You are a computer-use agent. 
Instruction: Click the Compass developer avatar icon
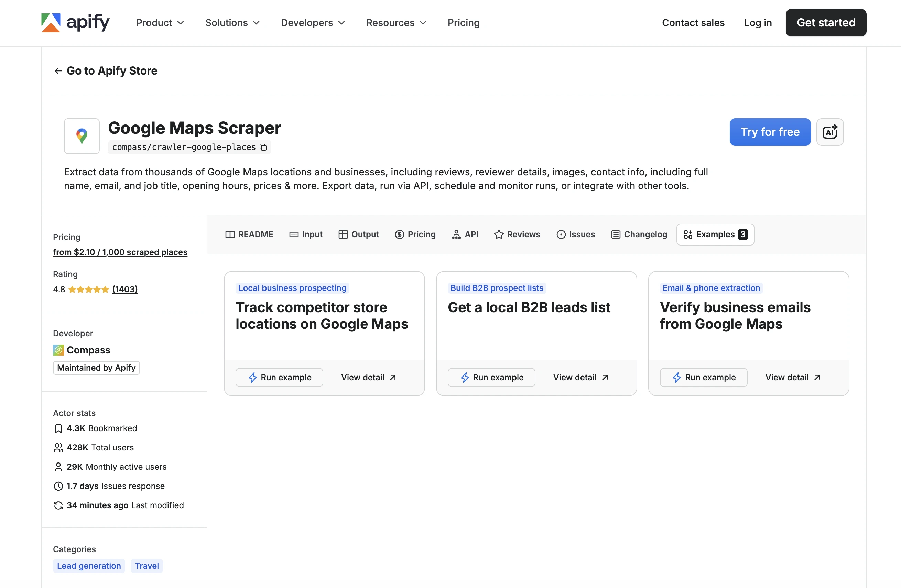pyautogui.click(x=58, y=350)
